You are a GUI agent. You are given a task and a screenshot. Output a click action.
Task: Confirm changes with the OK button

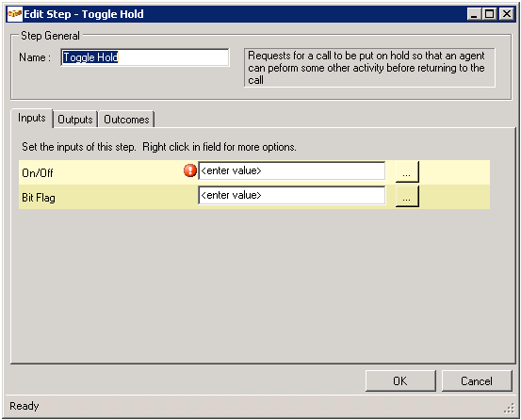tap(400, 380)
